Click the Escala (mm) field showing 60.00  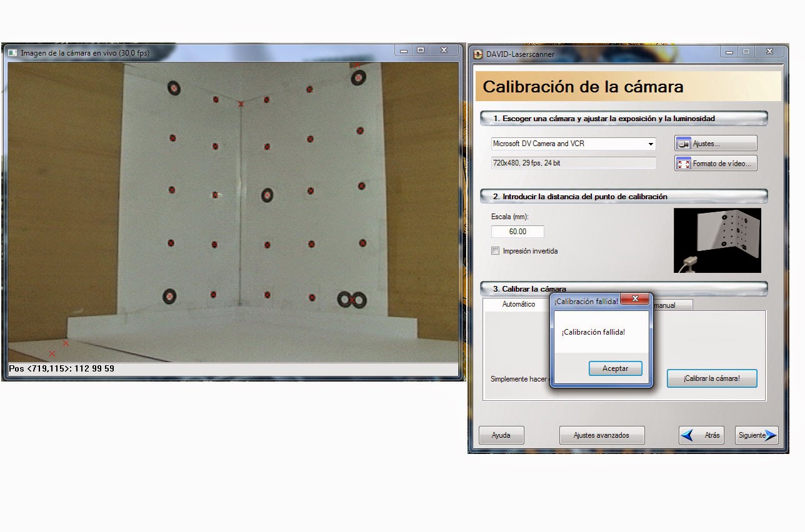coord(517,232)
